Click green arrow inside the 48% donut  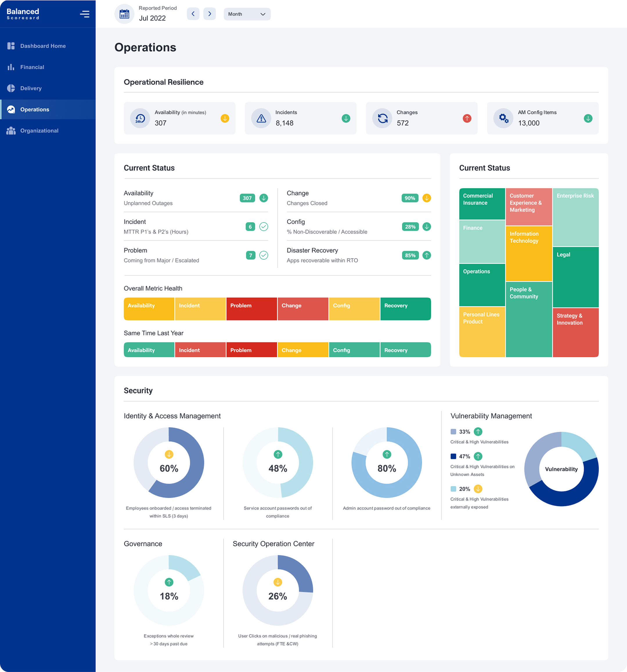tap(278, 454)
